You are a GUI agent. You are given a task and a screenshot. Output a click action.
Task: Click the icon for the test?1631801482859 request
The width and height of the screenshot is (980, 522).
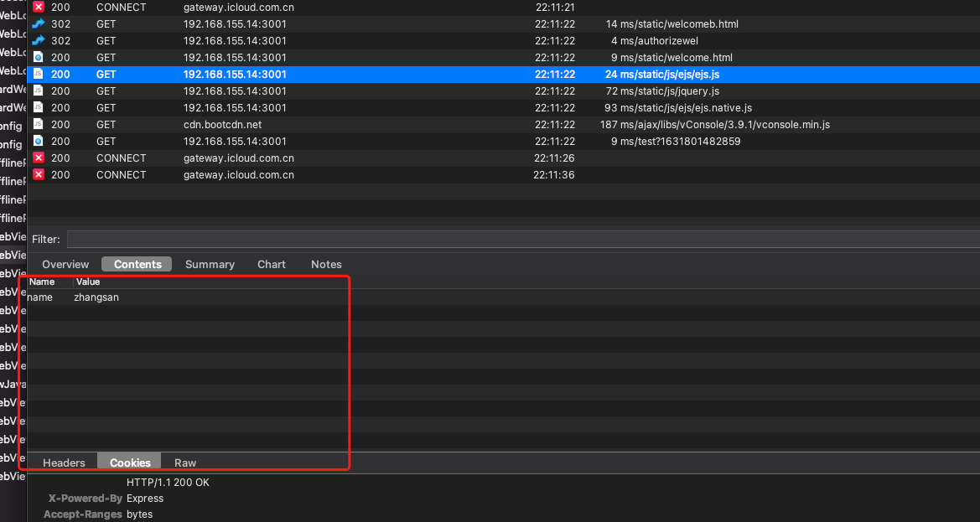pyautogui.click(x=38, y=141)
